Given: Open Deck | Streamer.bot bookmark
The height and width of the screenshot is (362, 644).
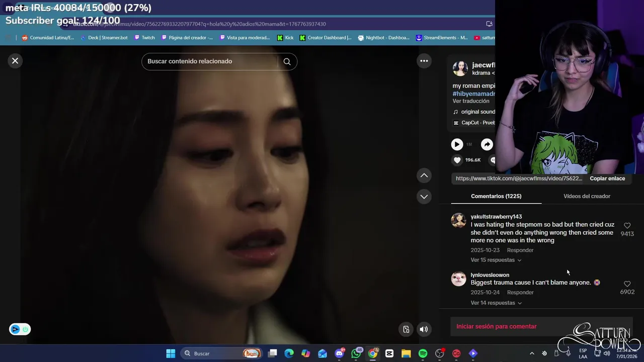Looking at the screenshot, I should 104,38.
